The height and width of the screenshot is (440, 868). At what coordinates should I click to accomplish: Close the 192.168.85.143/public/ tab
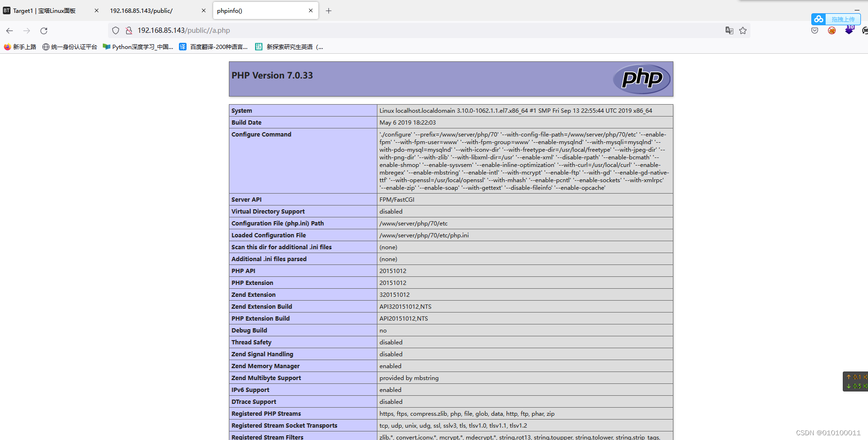[204, 10]
